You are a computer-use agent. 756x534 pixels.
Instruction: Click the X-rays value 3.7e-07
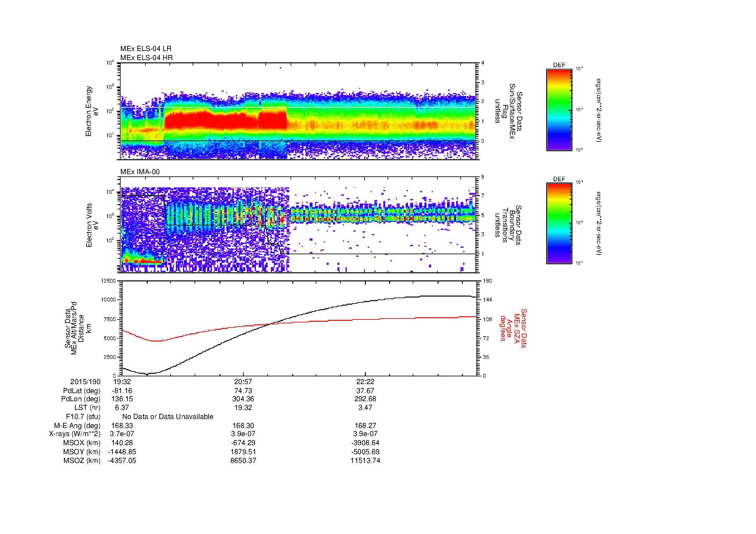[x=122, y=434]
